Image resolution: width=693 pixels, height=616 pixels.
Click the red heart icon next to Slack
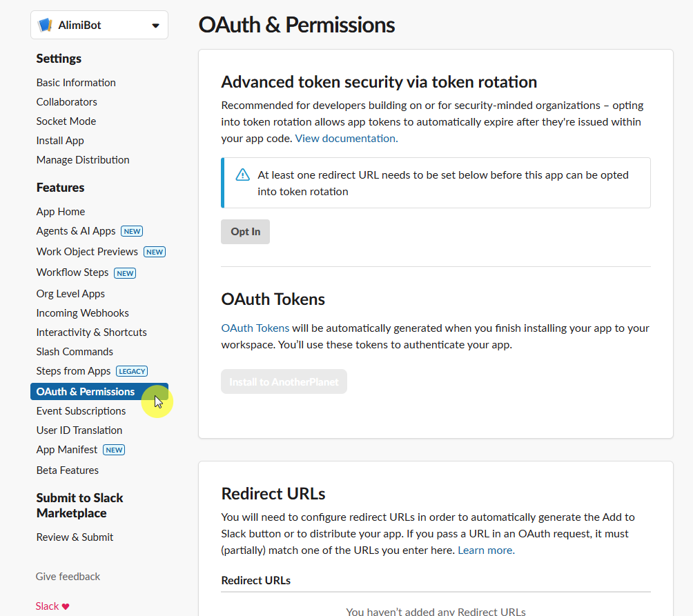66,607
